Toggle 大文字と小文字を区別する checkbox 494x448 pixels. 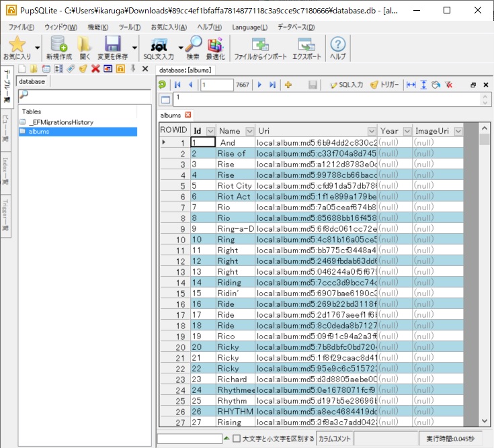click(x=237, y=438)
